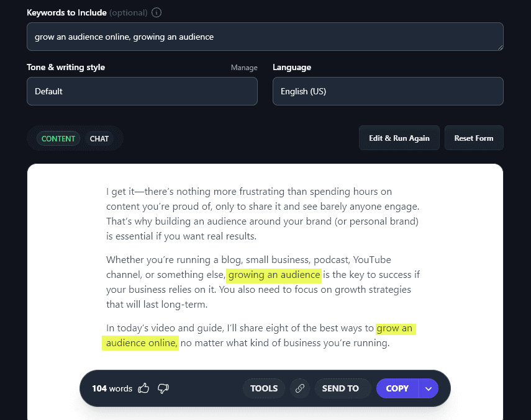This screenshot has height=420, width=531.
Task: Switch to the CHAT tab
Action: [99, 138]
